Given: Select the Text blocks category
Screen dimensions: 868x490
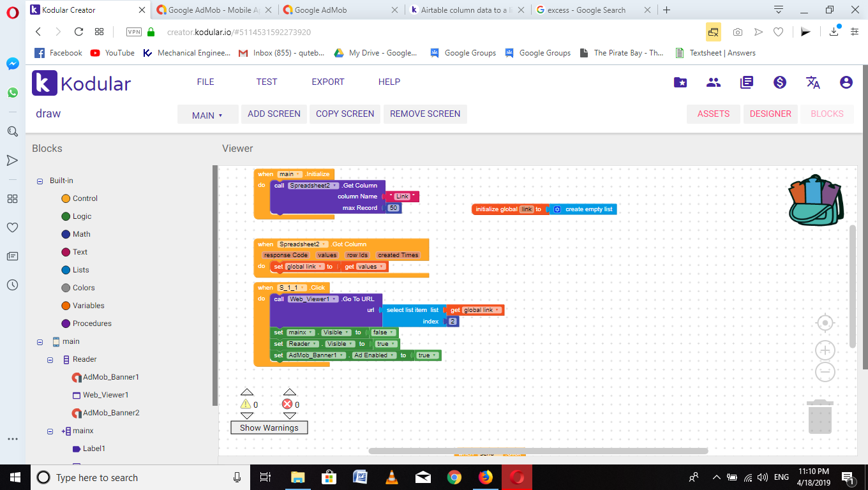Looking at the screenshot, I should [74, 252].
